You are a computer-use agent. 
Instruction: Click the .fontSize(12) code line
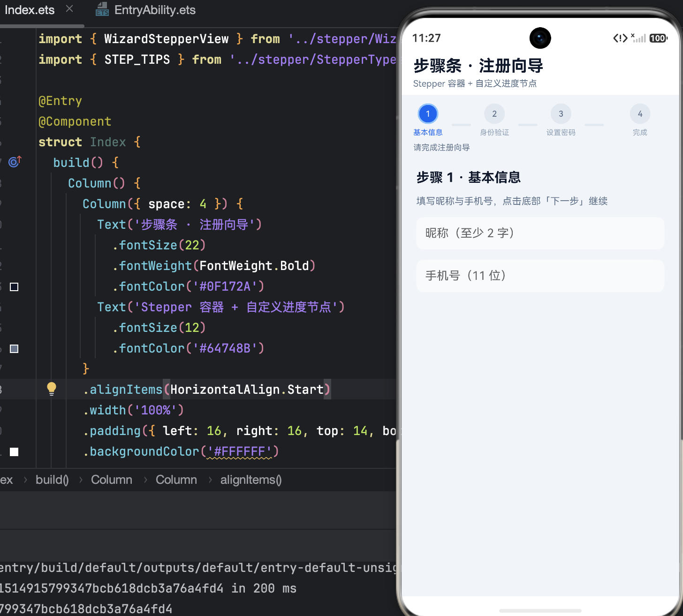click(159, 328)
